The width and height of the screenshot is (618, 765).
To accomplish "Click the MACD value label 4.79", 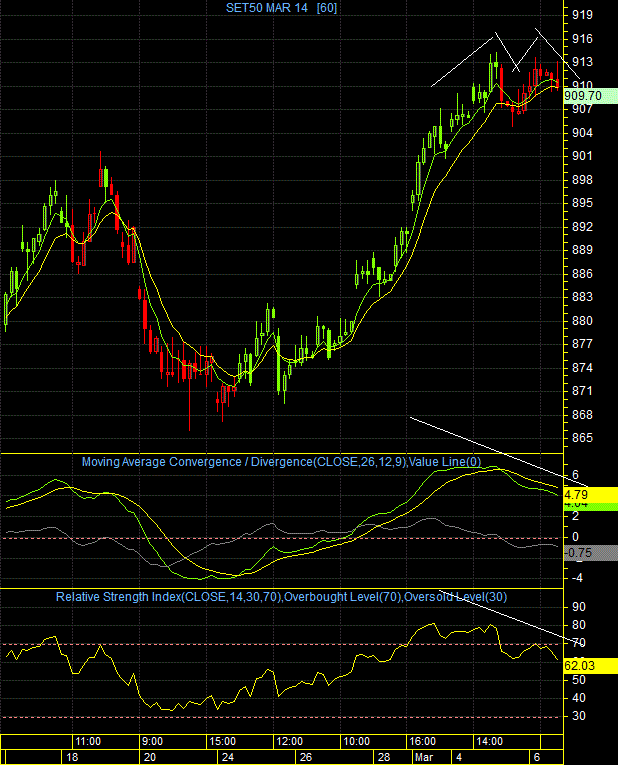I will (x=590, y=494).
